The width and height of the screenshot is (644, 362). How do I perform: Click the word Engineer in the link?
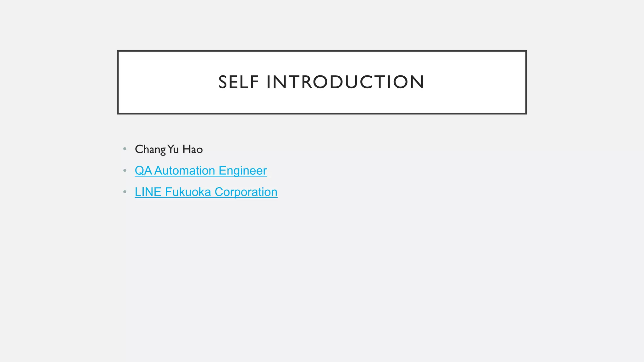[243, 171]
